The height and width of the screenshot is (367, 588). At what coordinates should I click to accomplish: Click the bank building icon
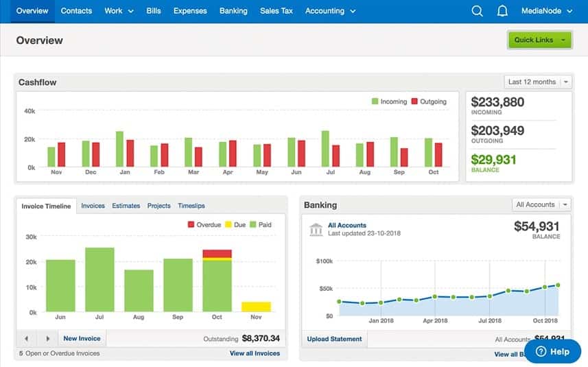[x=316, y=229]
